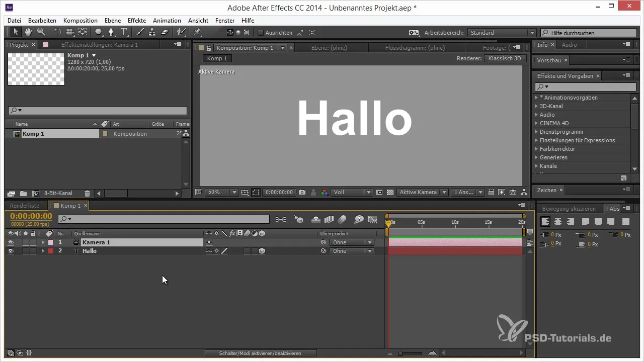Select the Zoom magnifier tool

tap(40, 32)
